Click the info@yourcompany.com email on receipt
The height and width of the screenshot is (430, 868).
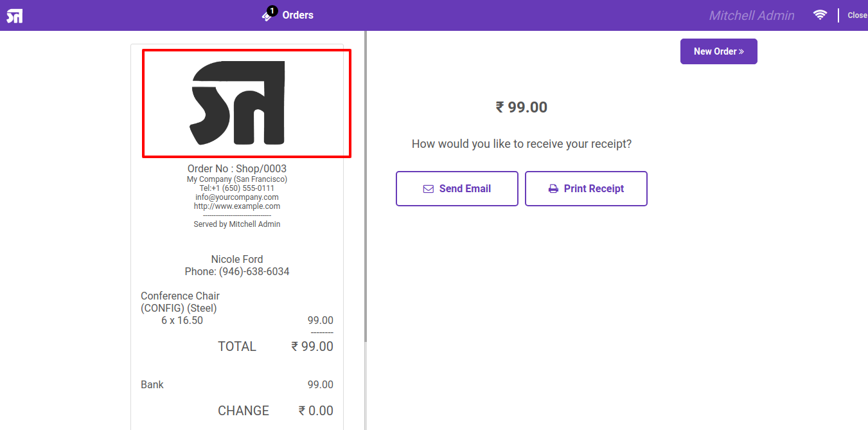tap(237, 197)
